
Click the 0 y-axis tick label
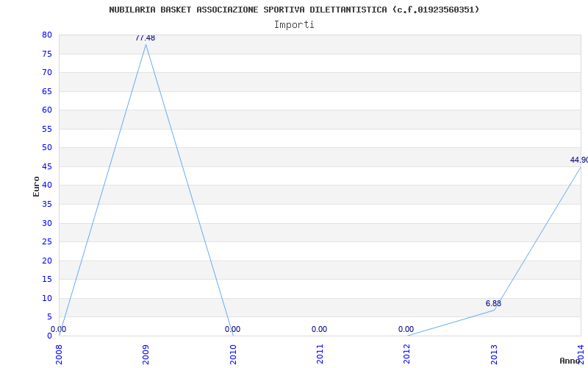[49, 336]
